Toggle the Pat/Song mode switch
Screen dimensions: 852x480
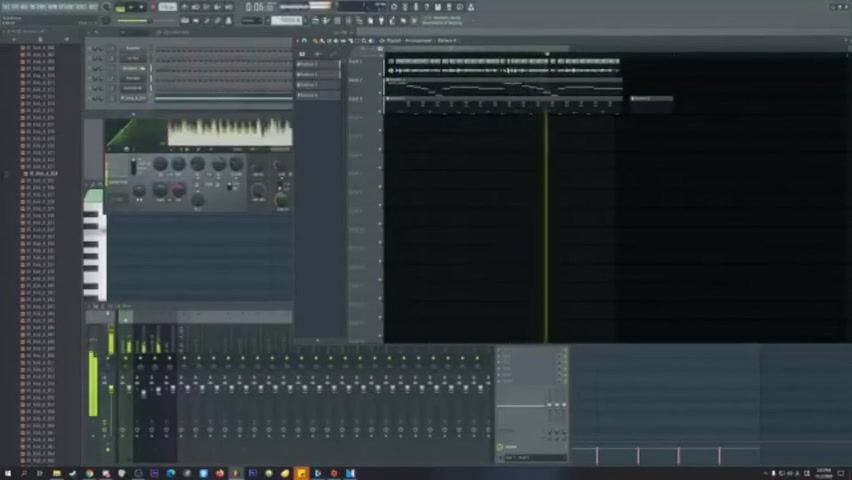coord(120,8)
